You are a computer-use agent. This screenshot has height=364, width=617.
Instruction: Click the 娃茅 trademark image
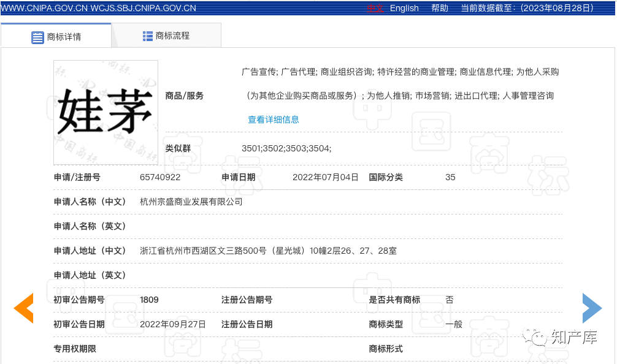[105, 112]
